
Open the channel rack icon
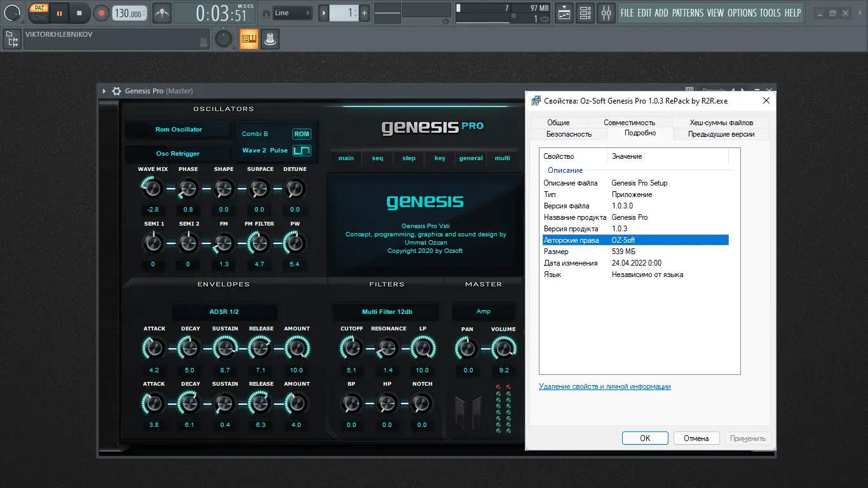585,13
